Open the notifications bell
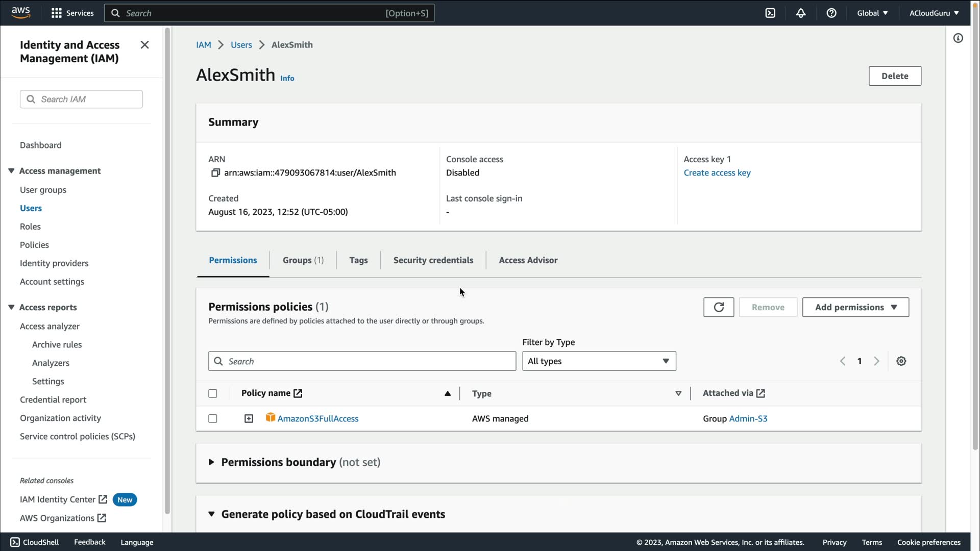 [x=801, y=13]
